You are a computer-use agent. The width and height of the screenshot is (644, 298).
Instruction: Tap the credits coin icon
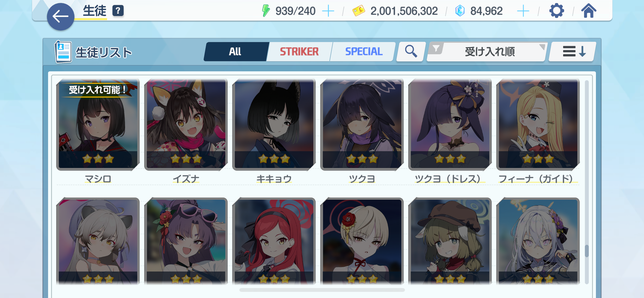(x=359, y=11)
